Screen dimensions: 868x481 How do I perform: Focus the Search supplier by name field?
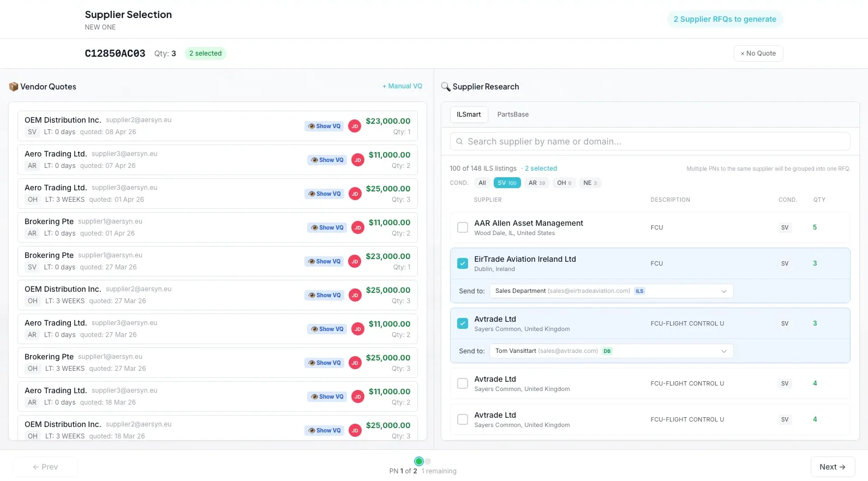click(x=650, y=141)
